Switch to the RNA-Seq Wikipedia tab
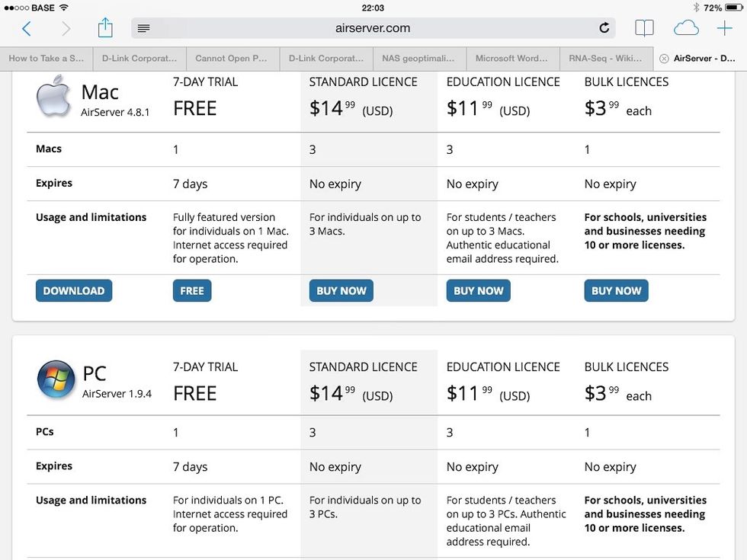The width and height of the screenshot is (747, 560). (606, 59)
